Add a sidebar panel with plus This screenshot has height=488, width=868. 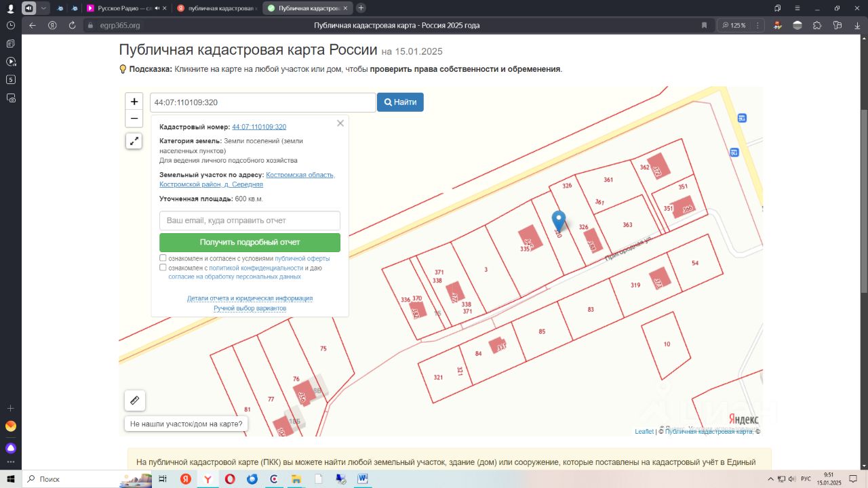click(10, 409)
